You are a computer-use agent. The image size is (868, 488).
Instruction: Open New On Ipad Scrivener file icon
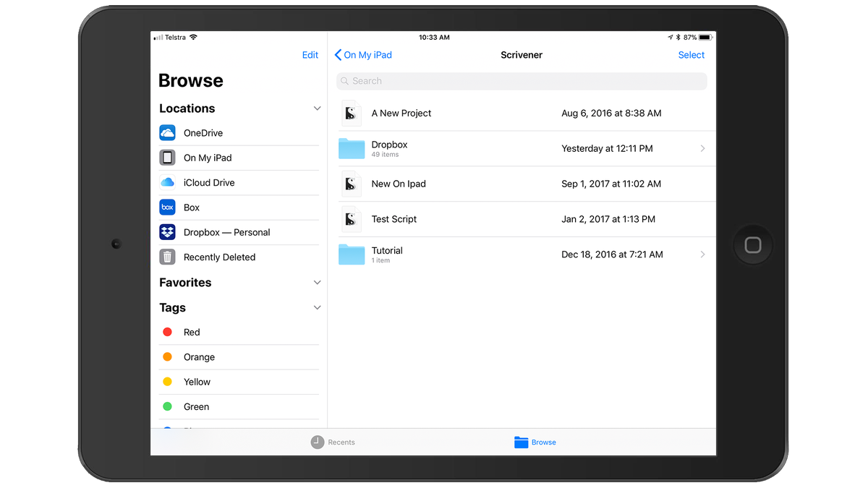[351, 184]
